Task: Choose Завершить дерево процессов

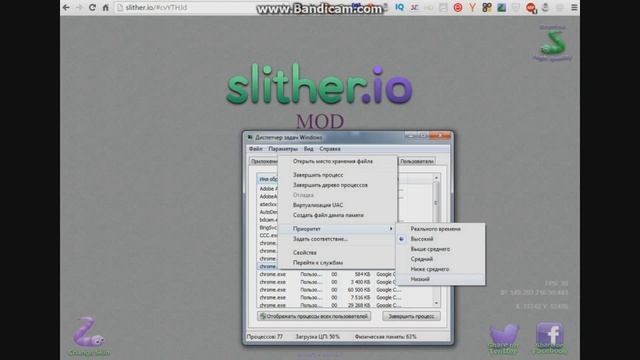Action: [337, 185]
